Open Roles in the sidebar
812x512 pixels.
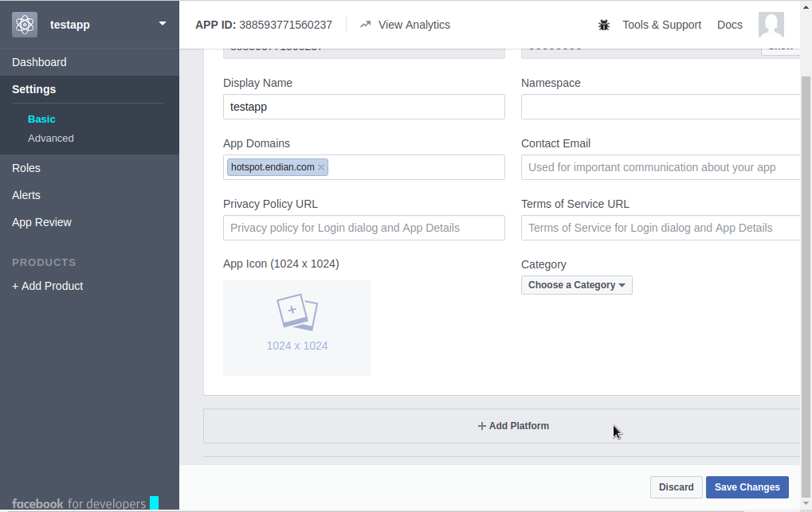(26, 168)
